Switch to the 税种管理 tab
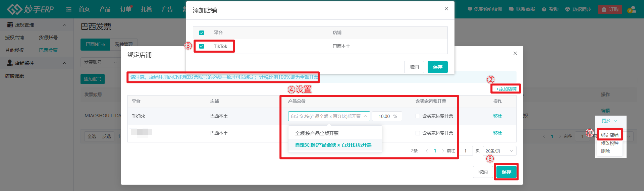 click(x=124, y=44)
